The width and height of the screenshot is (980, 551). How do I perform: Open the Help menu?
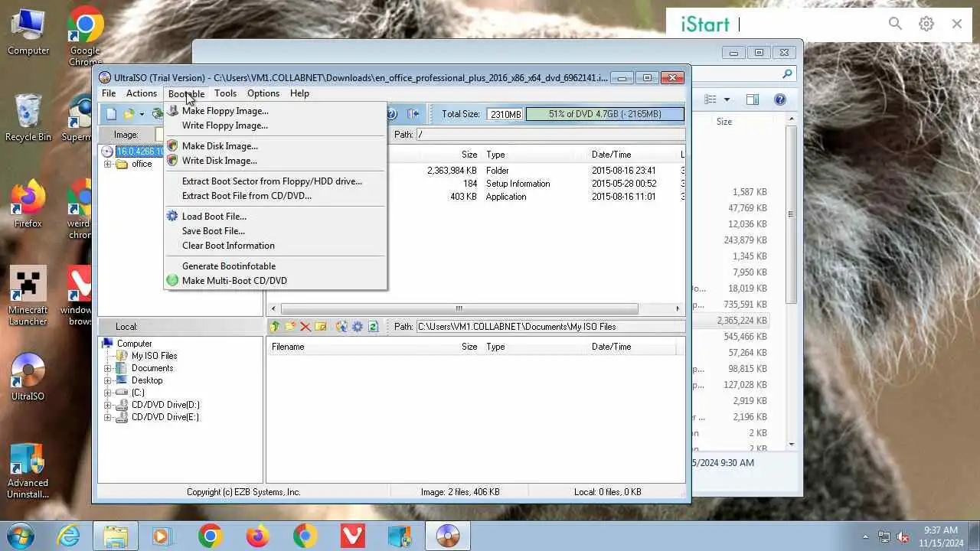(x=299, y=93)
